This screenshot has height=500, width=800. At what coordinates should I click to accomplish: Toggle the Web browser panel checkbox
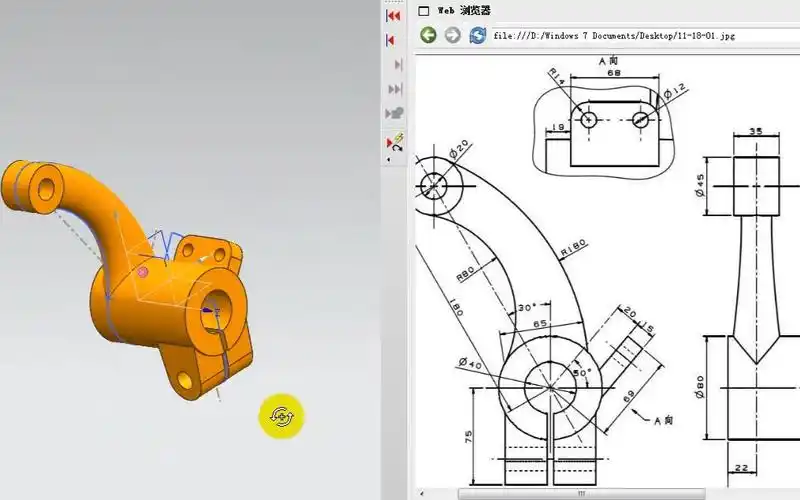(x=423, y=11)
